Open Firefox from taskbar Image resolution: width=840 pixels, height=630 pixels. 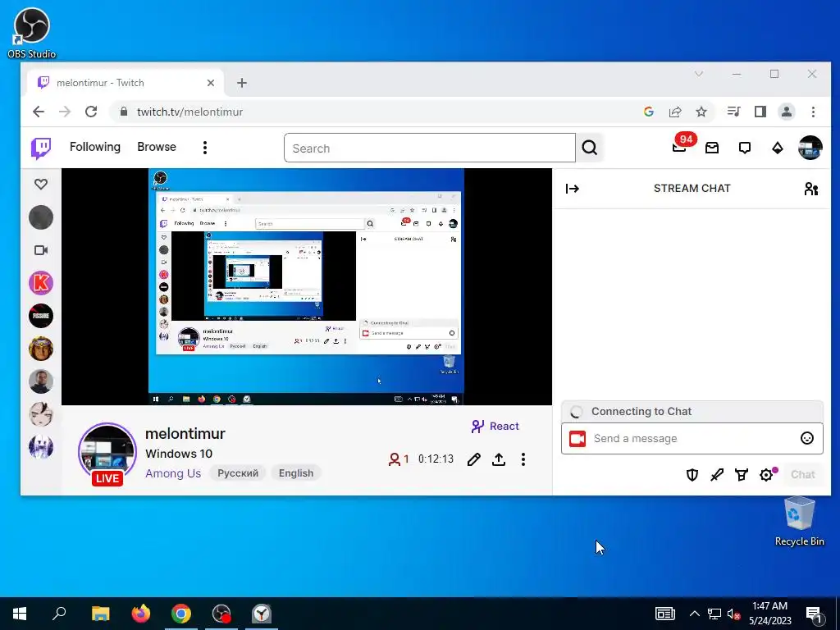point(141,614)
